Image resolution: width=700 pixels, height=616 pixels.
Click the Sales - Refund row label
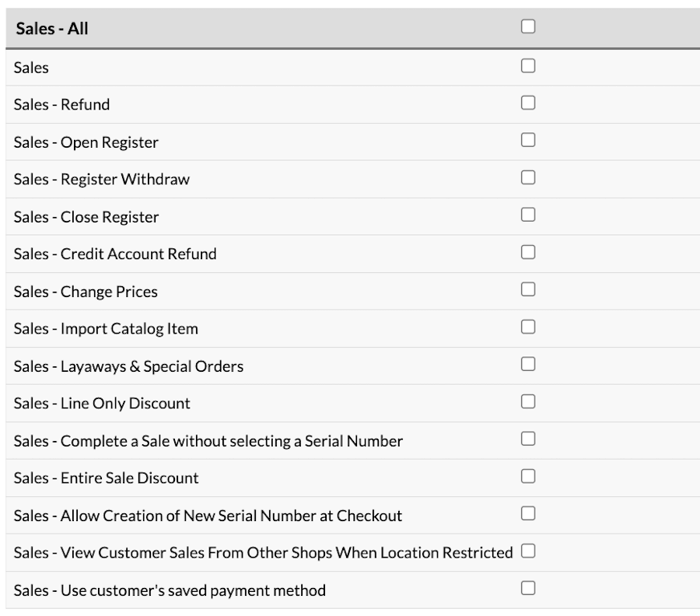[61, 104]
